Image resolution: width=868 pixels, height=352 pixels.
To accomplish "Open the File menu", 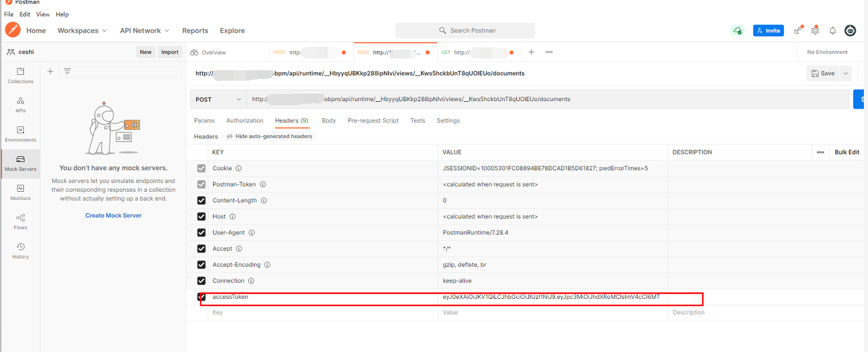I will tap(9, 14).
